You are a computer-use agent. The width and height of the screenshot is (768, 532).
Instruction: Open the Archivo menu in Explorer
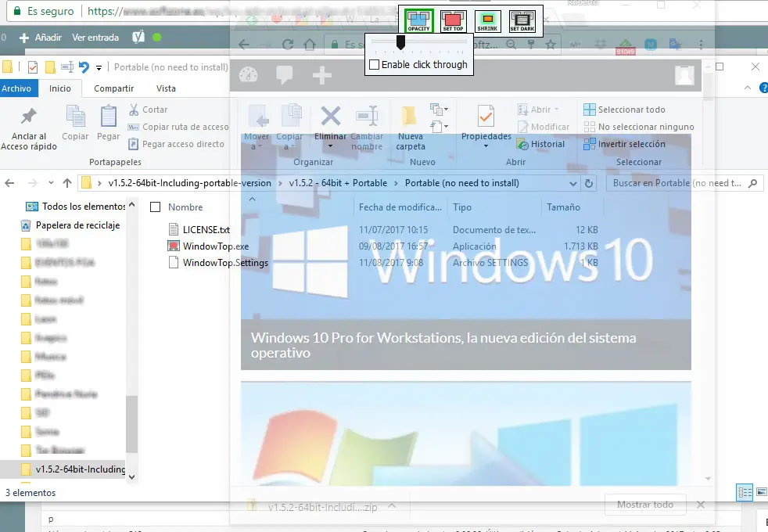[x=16, y=88]
